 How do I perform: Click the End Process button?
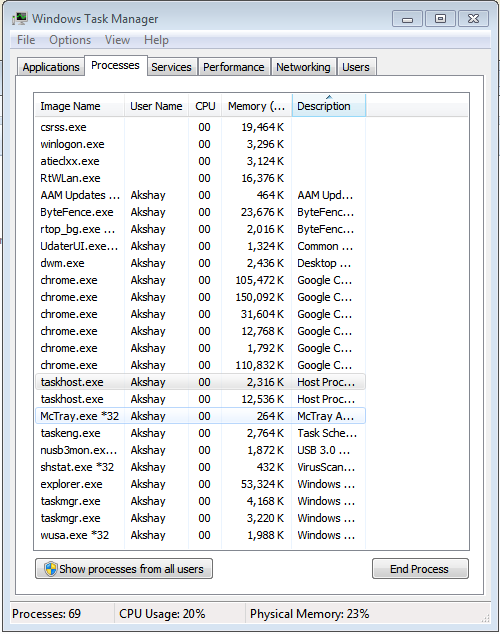[x=420, y=569]
